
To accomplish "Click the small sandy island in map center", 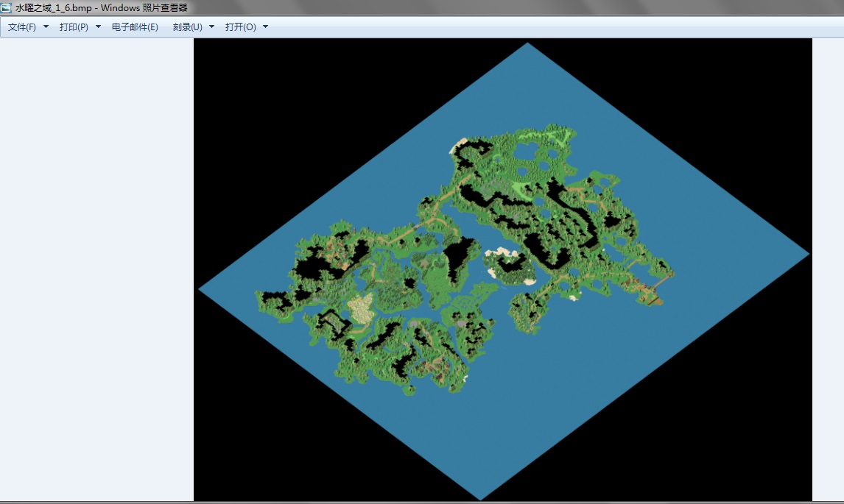I will [x=509, y=265].
